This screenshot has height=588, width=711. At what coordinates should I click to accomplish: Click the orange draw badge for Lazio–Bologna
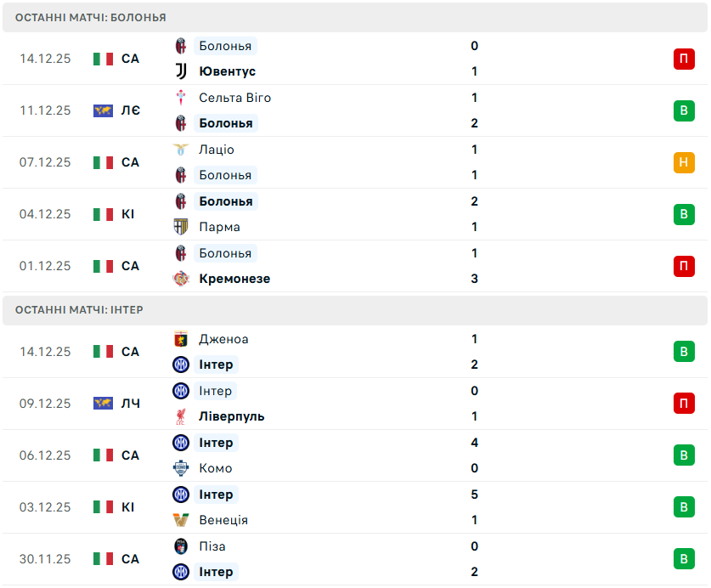684,162
